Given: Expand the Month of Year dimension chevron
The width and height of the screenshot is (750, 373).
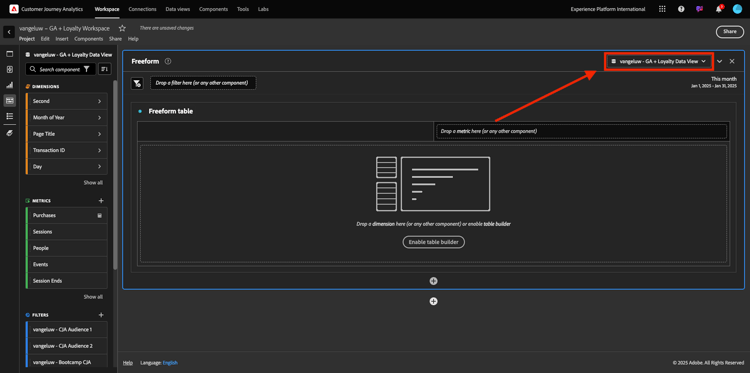Looking at the screenshot, I should [x=99, y=118].
